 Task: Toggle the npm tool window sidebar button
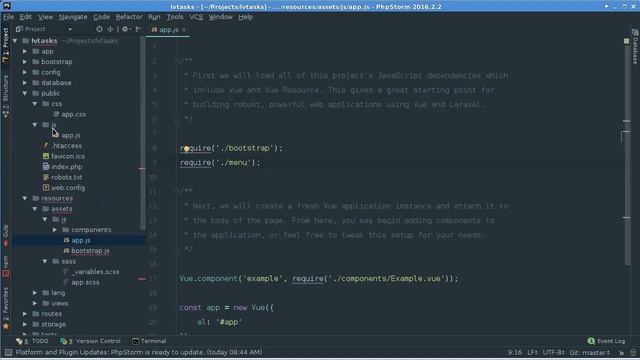point(5,267)
